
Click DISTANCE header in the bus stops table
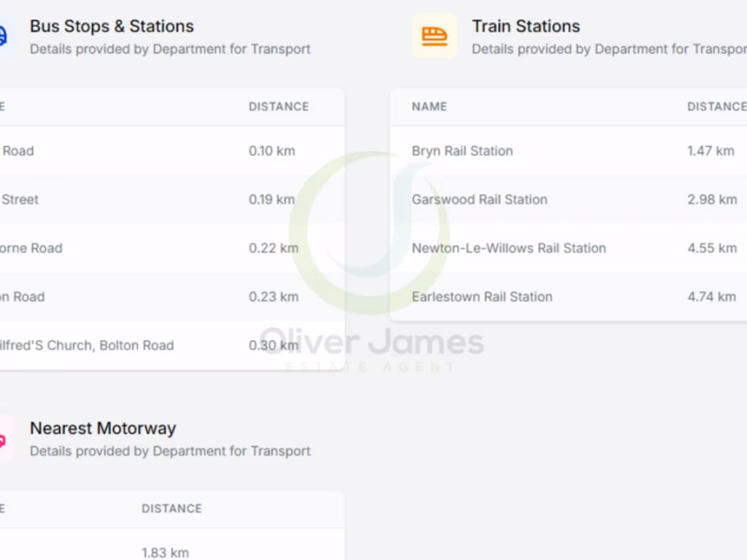click(279, 106)
